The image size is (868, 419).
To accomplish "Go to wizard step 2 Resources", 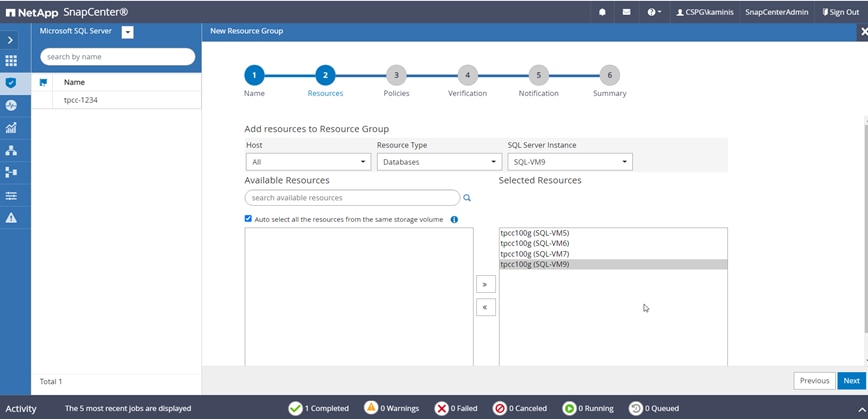I will tap(325, 75).
